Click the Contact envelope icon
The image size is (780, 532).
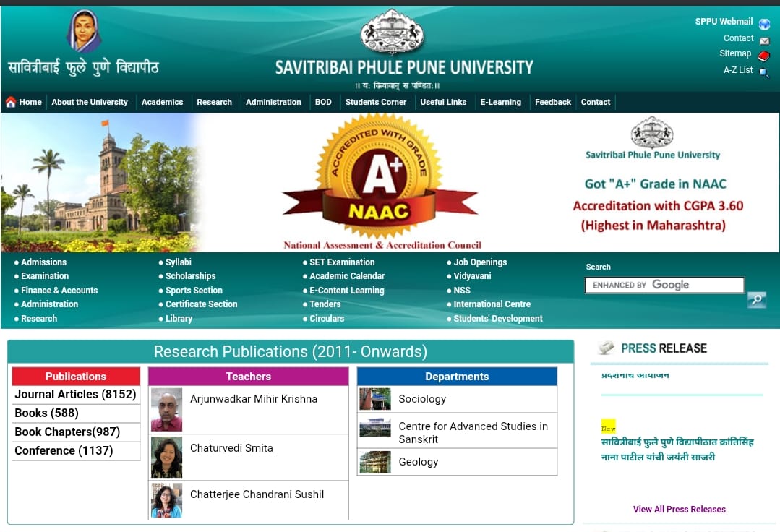coord(764,40)
